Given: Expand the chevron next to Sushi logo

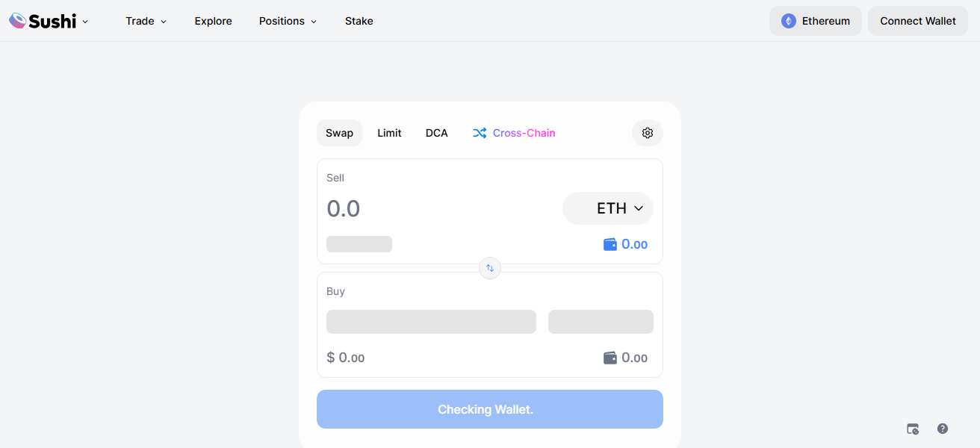Looking at the screenshot, I should coord(85,22).
